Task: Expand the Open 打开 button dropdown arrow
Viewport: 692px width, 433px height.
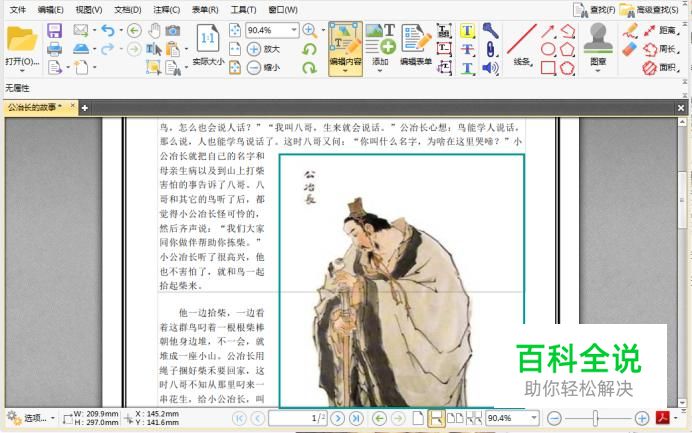Action: click(x=22, y=71)
